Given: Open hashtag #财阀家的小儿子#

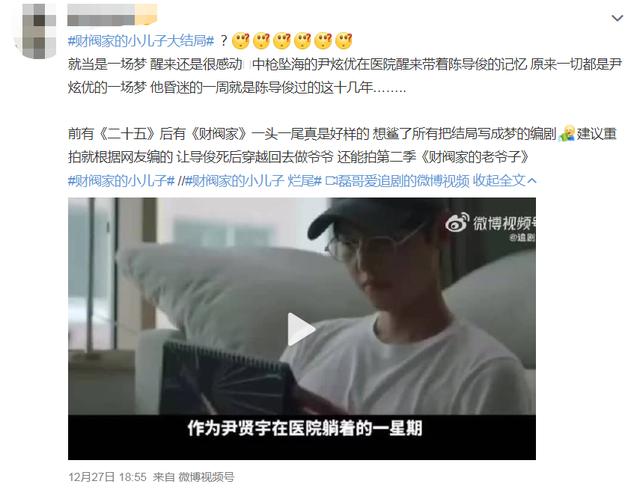Looking at the screenshot, I should point(121,181).
